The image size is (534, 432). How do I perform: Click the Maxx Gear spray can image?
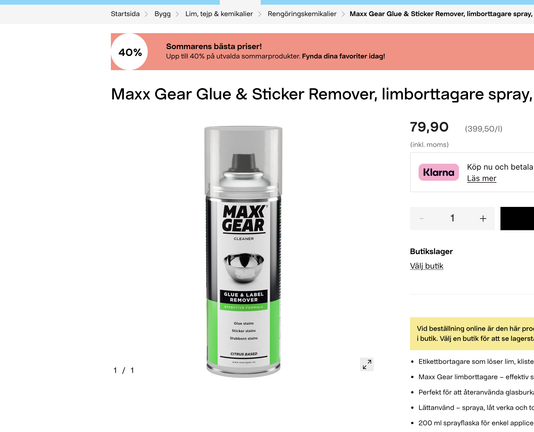coord(243,251)
